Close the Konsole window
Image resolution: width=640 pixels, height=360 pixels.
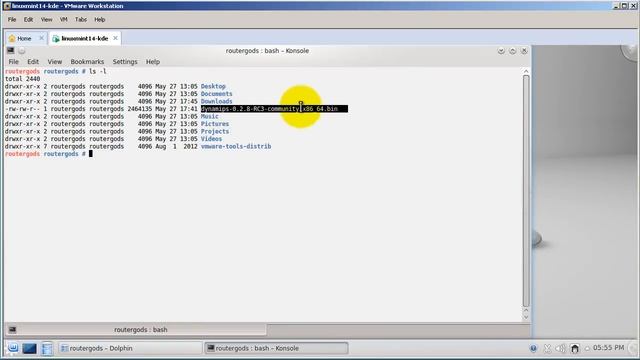524,51
